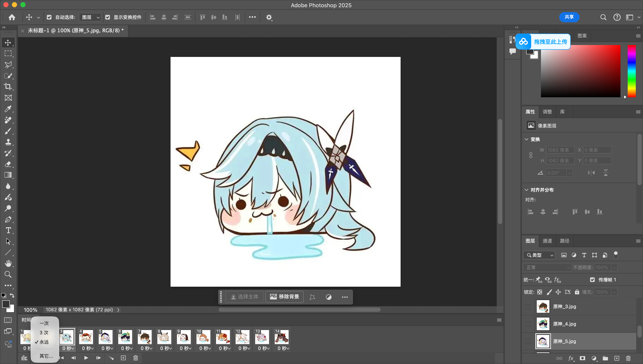This screenshot has width=643, height=364.
Task: Select the Eyedropper tool
Action: (8, 109)
